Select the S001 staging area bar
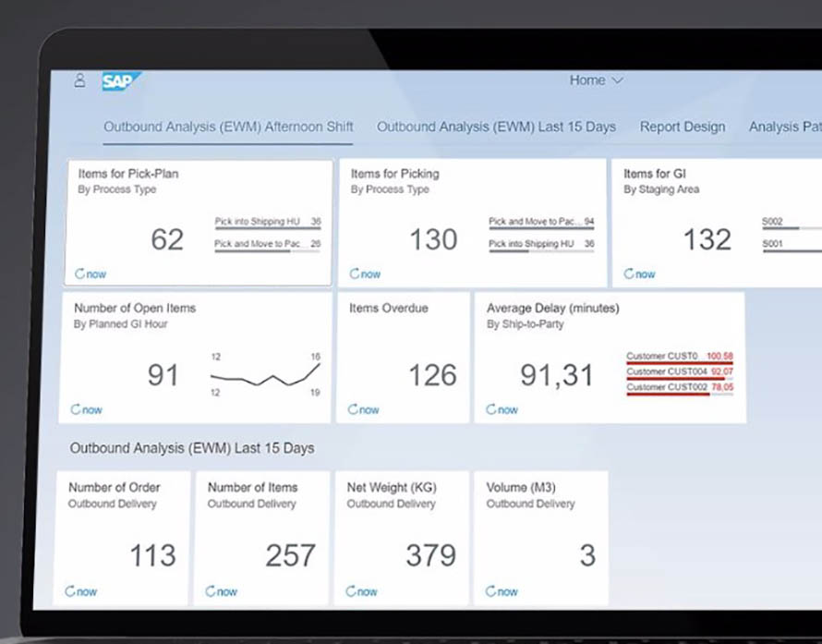 792,245
